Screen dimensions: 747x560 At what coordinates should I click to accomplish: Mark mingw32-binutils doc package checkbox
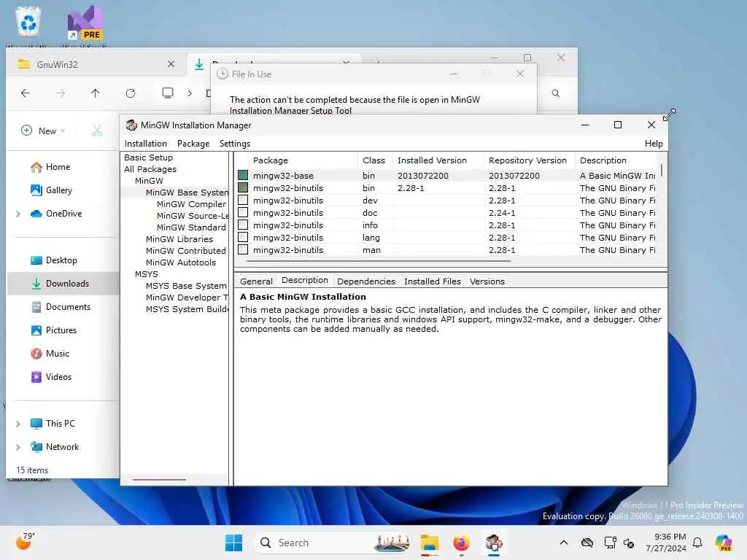(243, 212)
